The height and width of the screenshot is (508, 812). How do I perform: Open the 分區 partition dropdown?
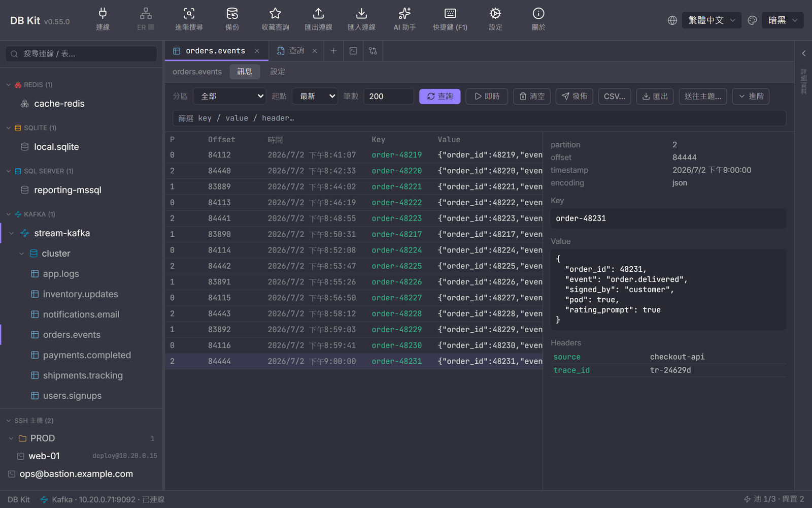(230, 96)
